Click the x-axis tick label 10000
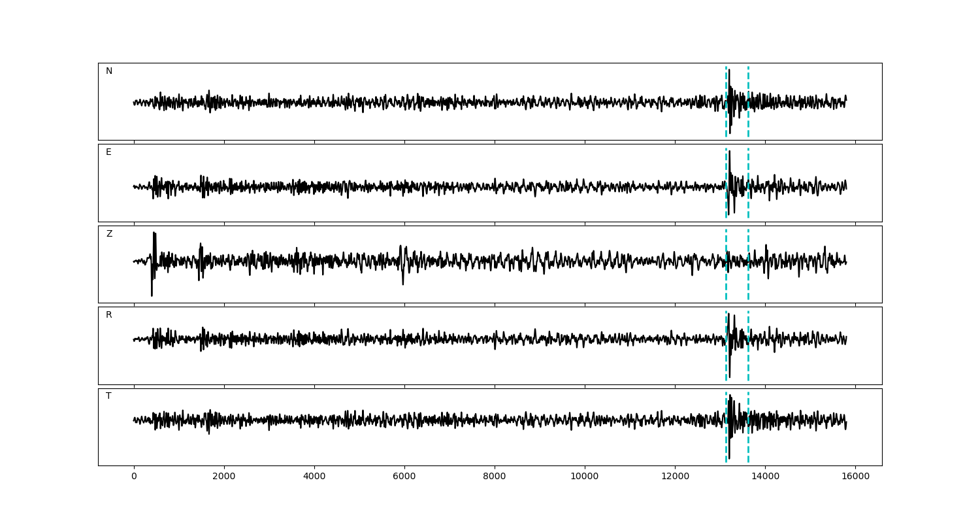The width and height of the screenshot is (980, 523). 585,477
